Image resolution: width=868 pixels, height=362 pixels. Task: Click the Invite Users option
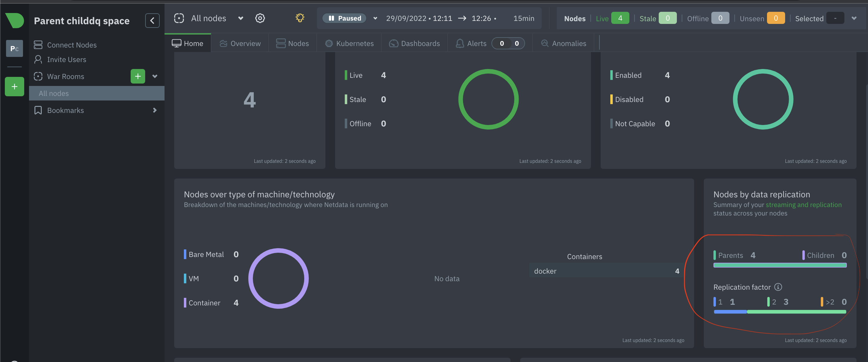coord(67,59)
